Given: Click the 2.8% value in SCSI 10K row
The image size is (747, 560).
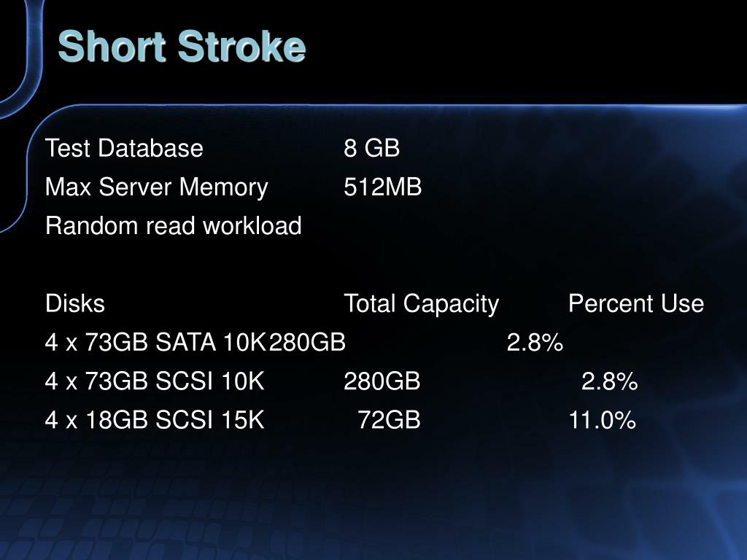Looking at the screenshot, I should pyautogui.click(x=609, y=381).
